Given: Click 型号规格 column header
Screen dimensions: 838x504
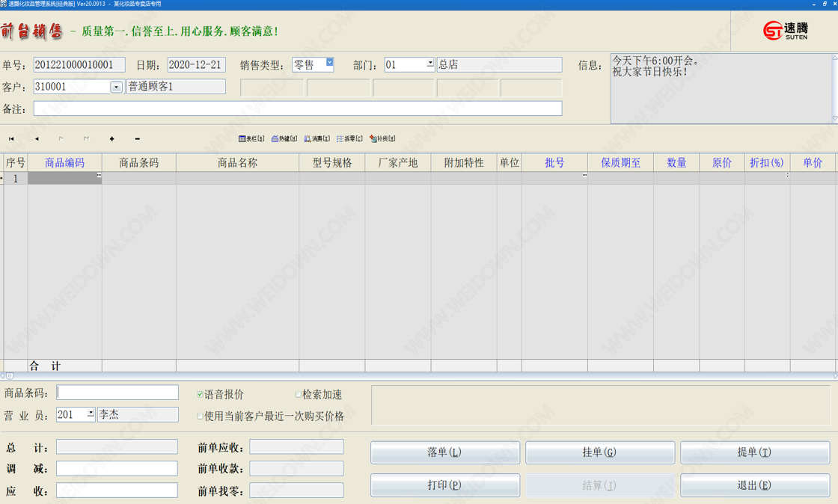Looking at the screenshot, I should [332, 163].
